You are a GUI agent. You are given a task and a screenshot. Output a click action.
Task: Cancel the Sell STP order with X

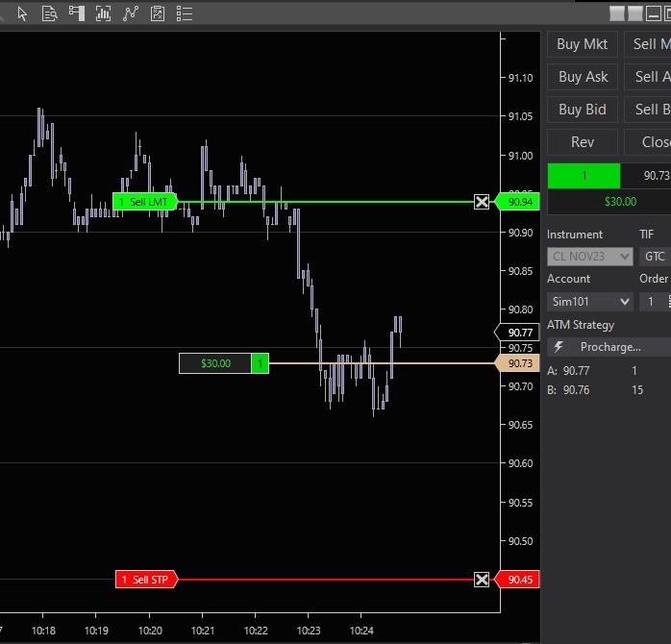pos(482,580)
